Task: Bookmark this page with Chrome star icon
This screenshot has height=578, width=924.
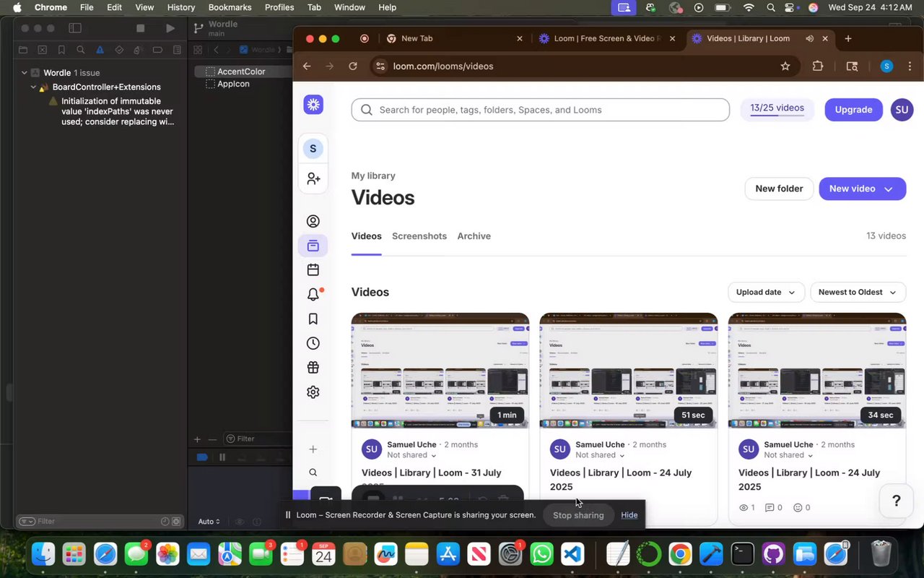Action: click(785, 66)
